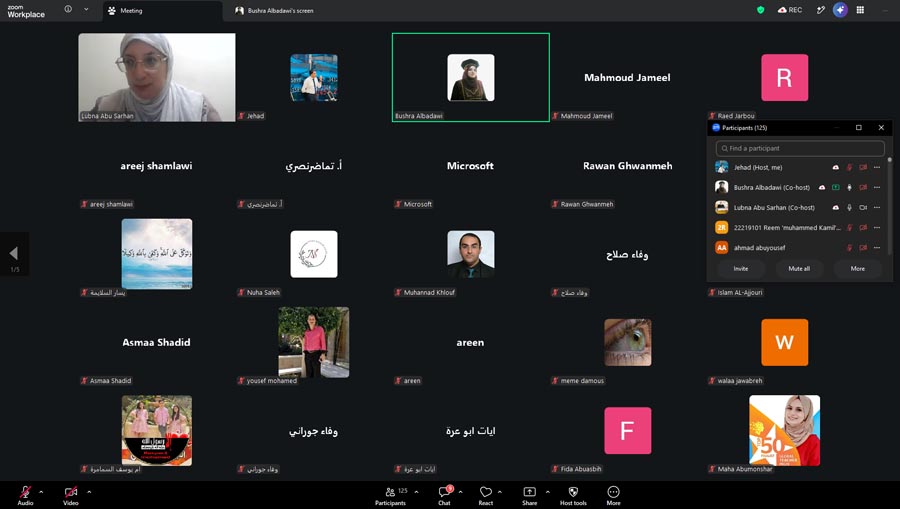The height and width of the screenshot is (509, 900).
Task: Open the AI Companion sparkle icon
Action: (840, 10)
